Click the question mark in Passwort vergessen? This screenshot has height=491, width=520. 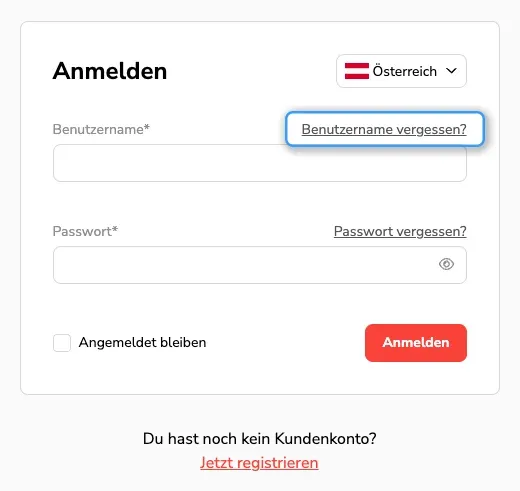tap(463, 231)
